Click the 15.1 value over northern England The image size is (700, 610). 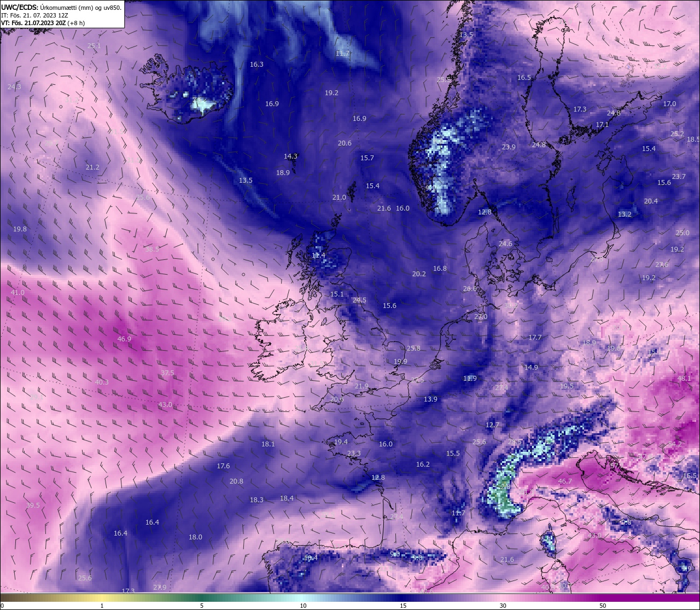coord(337,294)
